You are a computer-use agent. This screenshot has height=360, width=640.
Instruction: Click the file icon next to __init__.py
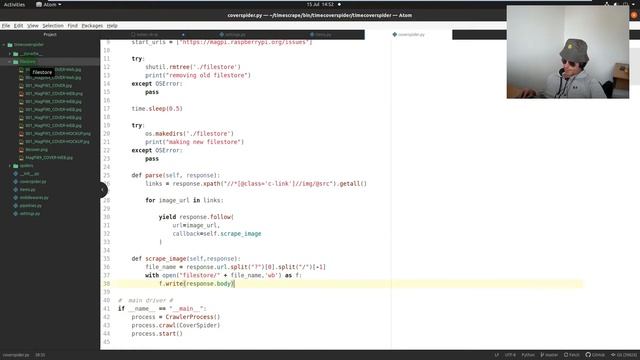[16, 173]
